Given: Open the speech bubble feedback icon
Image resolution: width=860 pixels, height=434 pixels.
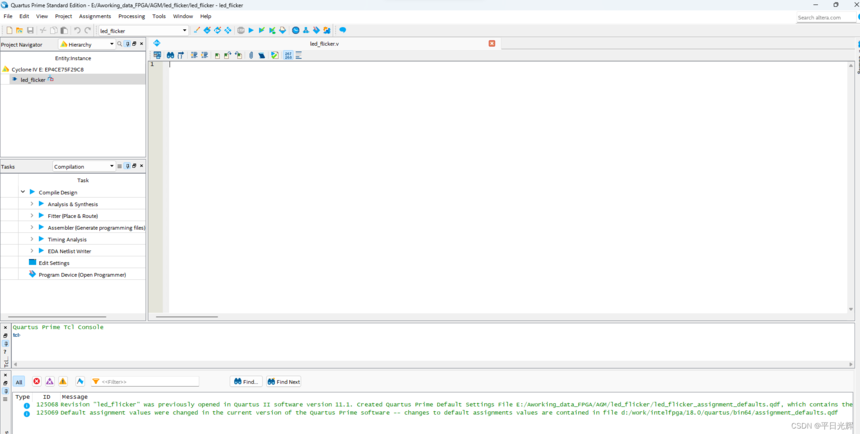Looking at the screenshot, I should tap(343, 30).
